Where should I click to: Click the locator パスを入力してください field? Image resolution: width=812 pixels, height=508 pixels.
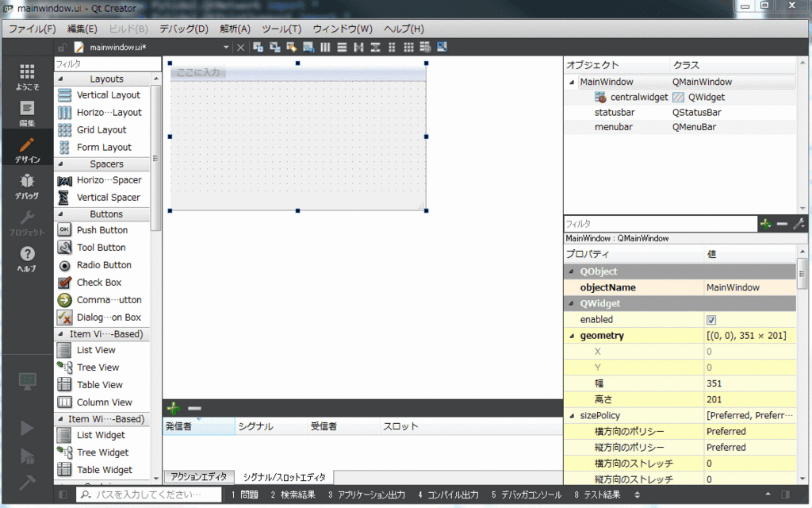pyautogui.click(x=150, y=495)
